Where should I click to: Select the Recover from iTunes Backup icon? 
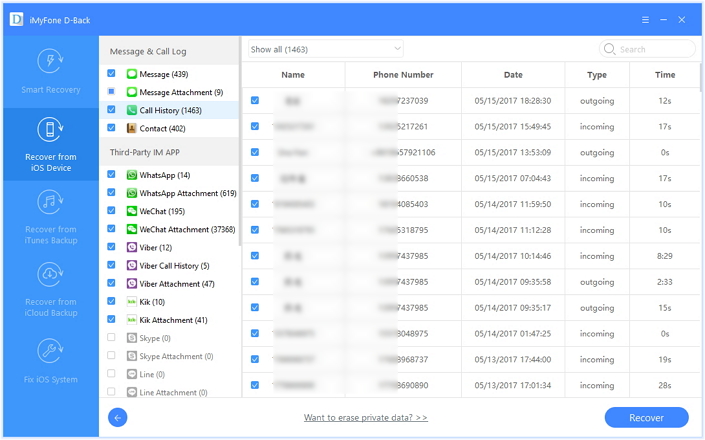point(50,203)
